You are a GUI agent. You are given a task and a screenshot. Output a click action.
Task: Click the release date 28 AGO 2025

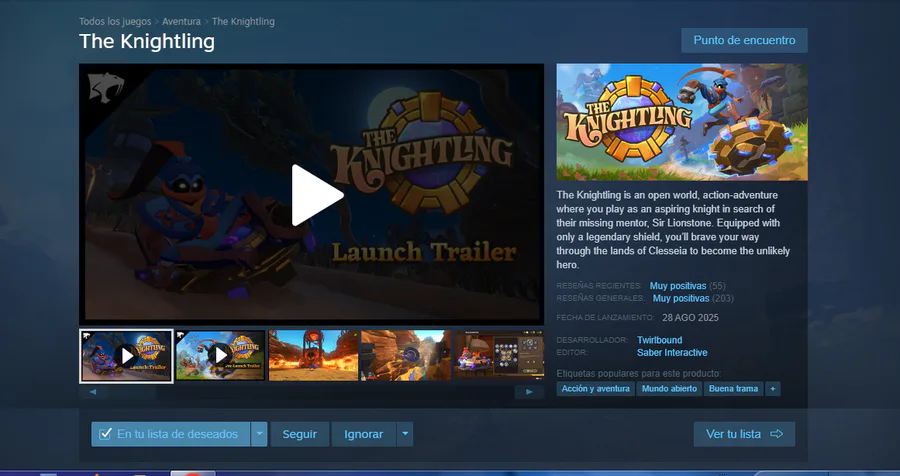[690, 318]
